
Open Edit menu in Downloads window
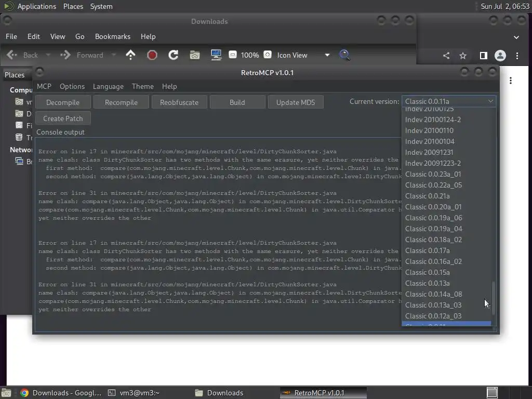34,36
